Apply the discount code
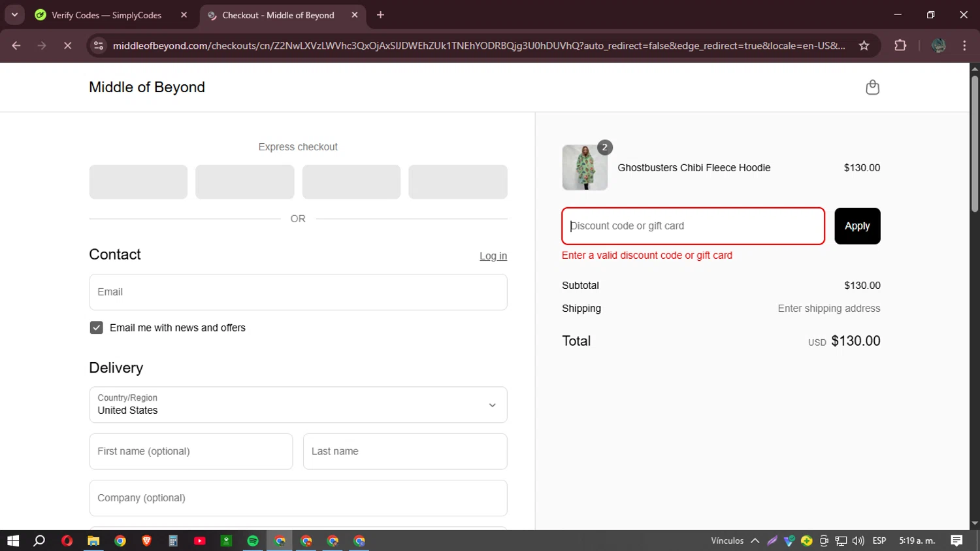980x551 pixels. coord(857,226)
